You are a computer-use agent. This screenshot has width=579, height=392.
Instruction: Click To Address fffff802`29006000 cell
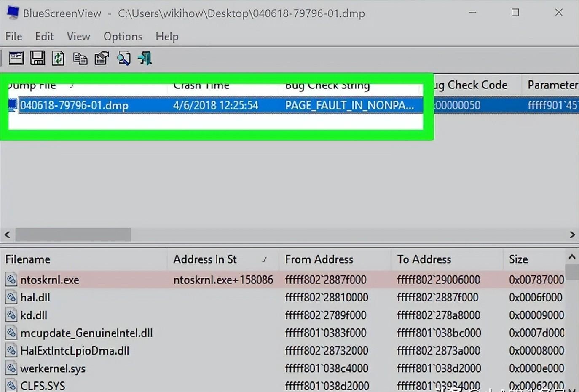click(x=438, y=280)
